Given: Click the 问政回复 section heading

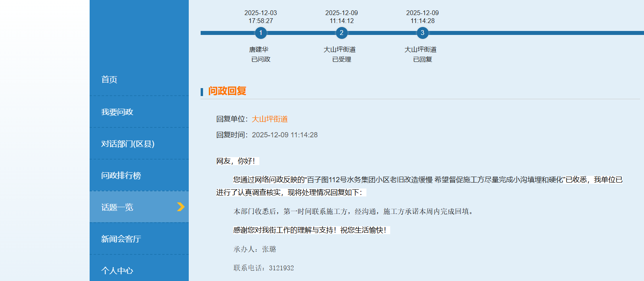Looking at the screenshot, I should 227,91.
